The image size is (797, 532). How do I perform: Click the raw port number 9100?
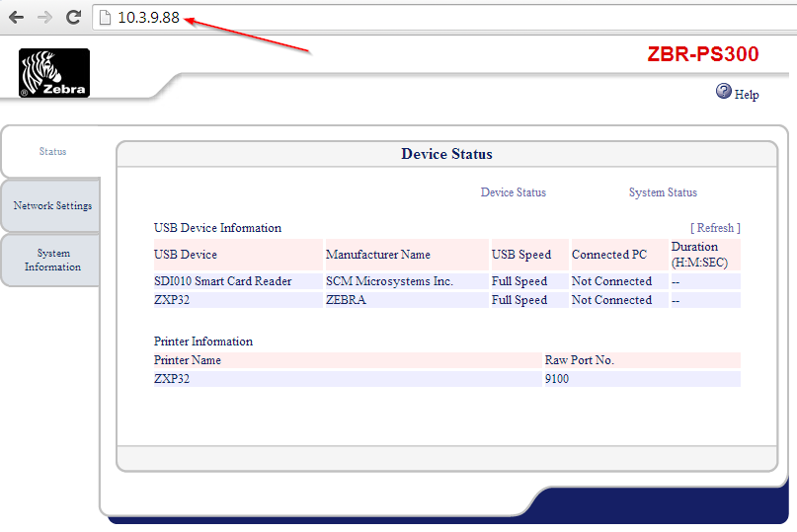(557, 379)
